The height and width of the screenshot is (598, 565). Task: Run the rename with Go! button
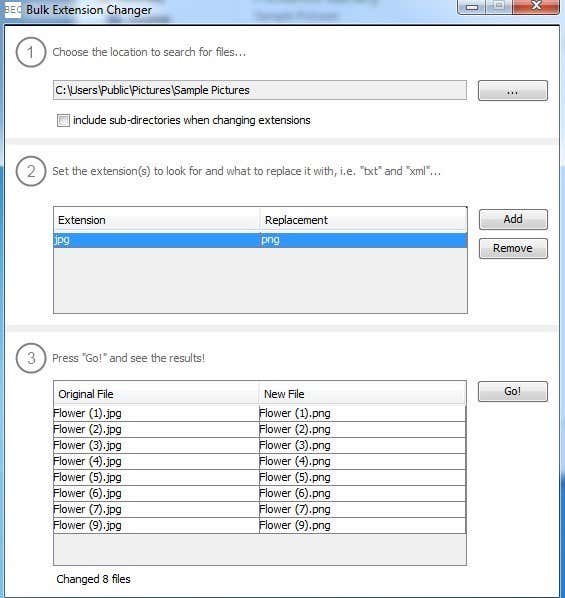tap(512, 391)
